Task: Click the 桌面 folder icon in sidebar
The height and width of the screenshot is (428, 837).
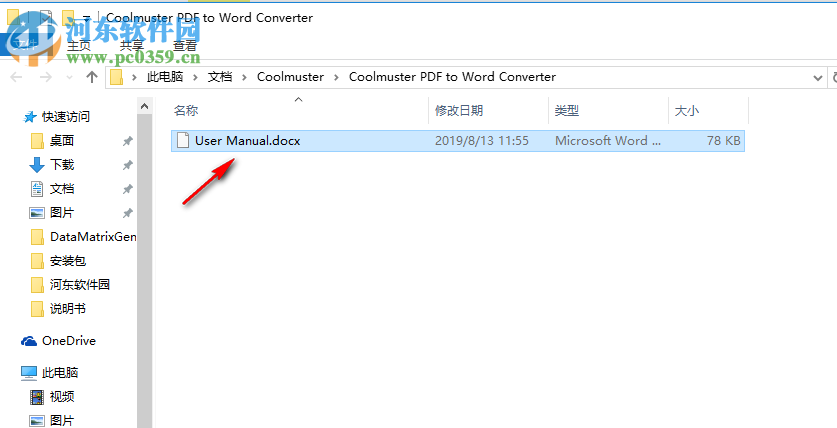Action: 37,141
